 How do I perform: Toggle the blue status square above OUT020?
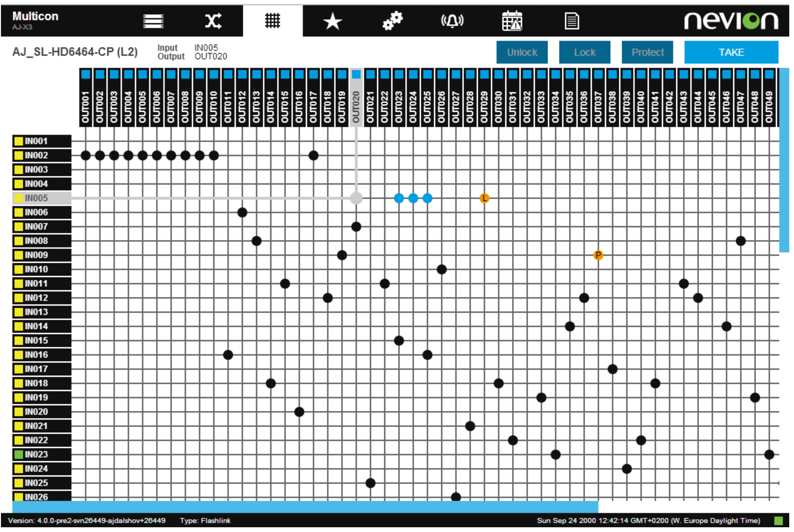356,74
